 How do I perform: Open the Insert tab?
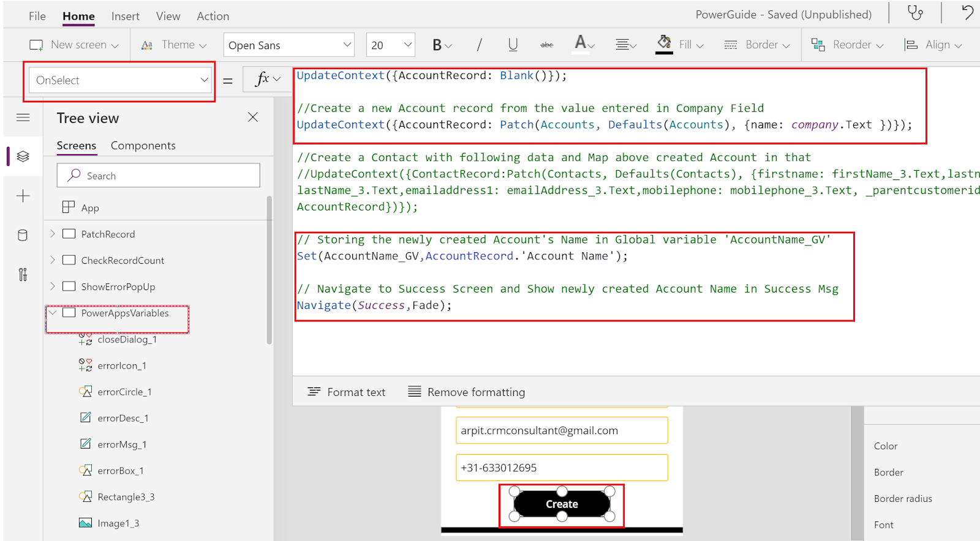pyautogui.click(x=126, y=16)
